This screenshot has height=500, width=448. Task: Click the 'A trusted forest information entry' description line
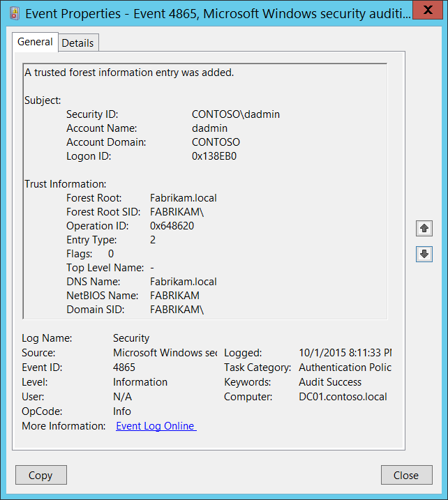click(x=129, y=73)
